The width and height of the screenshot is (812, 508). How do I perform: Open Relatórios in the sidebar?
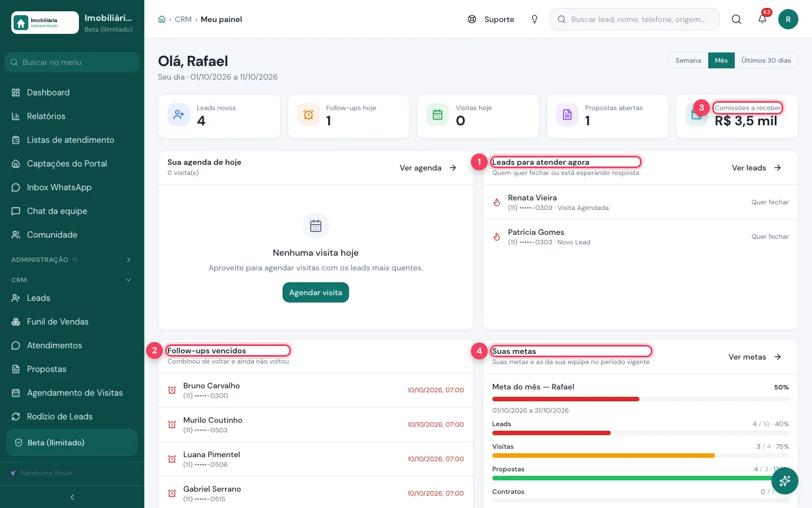(x=72, y=116)
